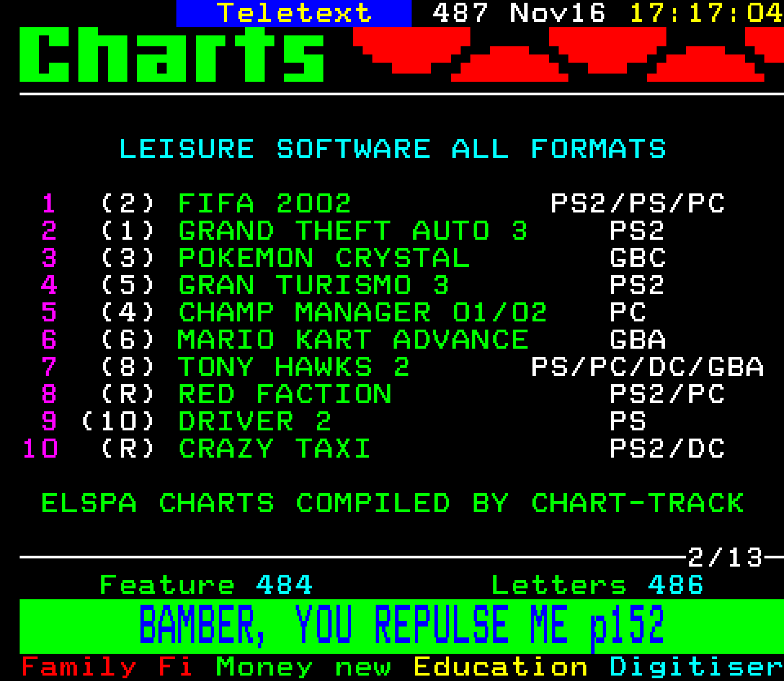This screenshot has width=784, height=681.
Task: Click the ELSPA CHARTS COMPILED BY CHART-TRACK credit
Action: pos(393,503)
